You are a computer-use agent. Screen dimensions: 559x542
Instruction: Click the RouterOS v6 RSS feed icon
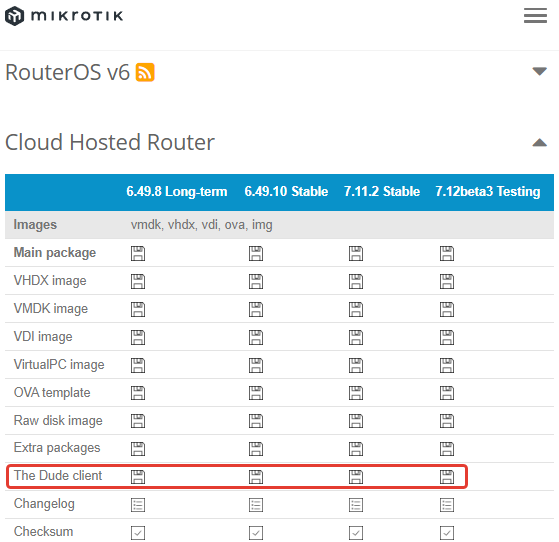pos(145,72)
